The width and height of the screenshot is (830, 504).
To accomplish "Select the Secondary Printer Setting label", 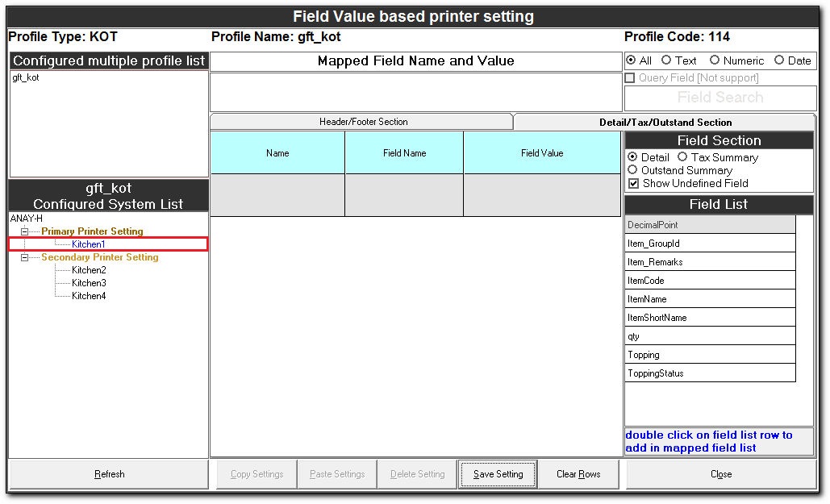I will tap(99, 257).
